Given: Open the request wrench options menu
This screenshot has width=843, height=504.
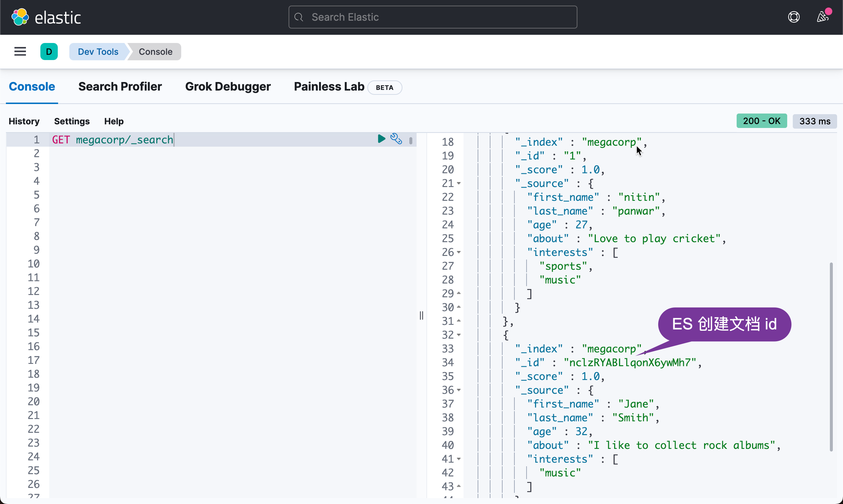Looking at the screenshot, I should (396, 138).
